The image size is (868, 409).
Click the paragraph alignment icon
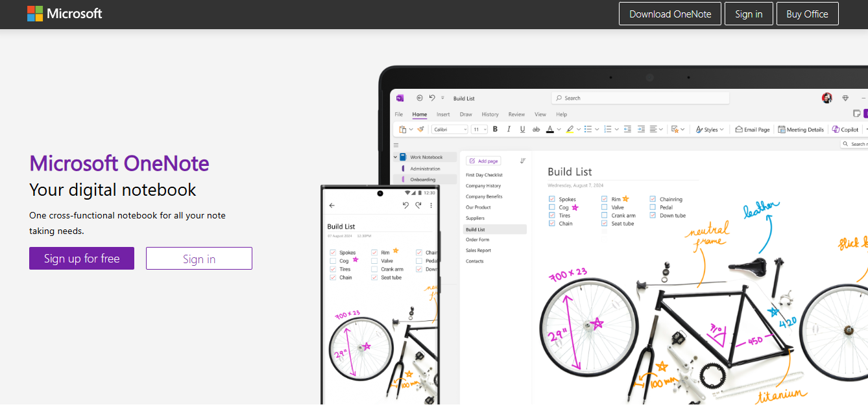[654, 129]
